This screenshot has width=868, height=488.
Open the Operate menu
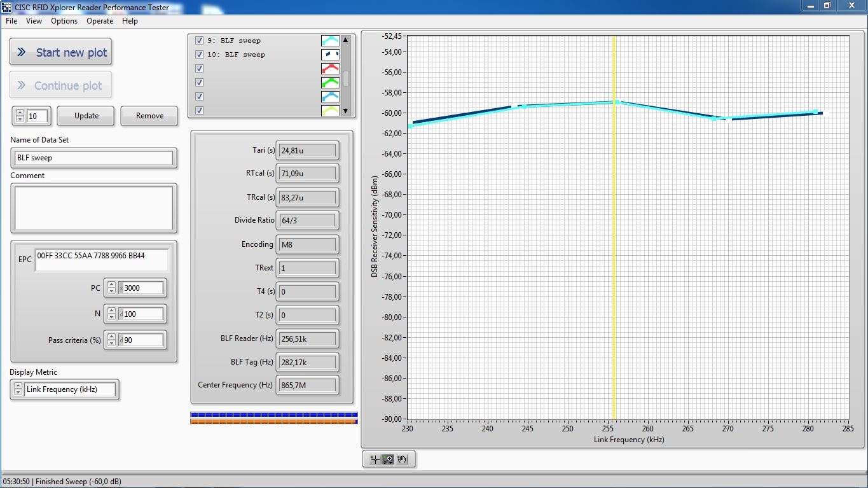[100, 21]
